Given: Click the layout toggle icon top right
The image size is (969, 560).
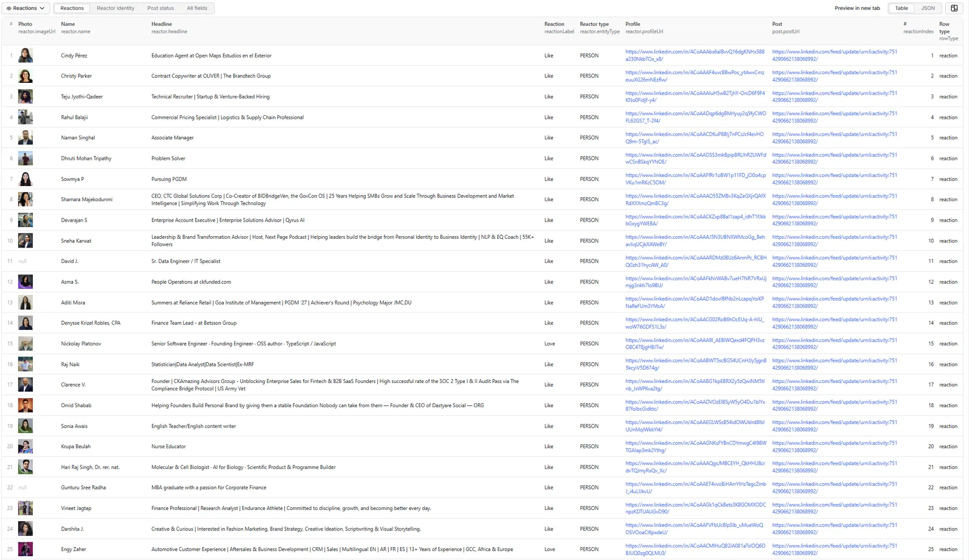Looking at the screenshot, I should click(954, 8).
